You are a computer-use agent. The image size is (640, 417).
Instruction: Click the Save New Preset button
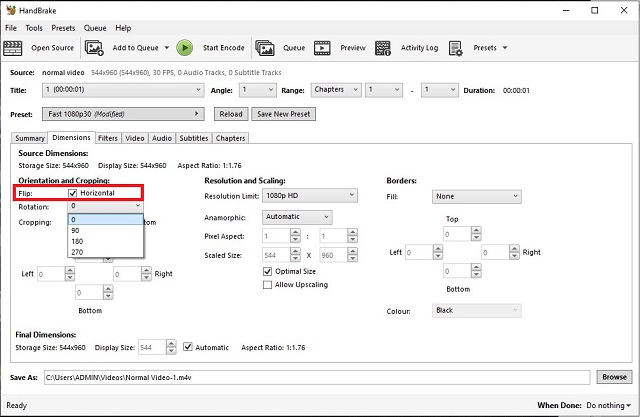tap(283, 114)
